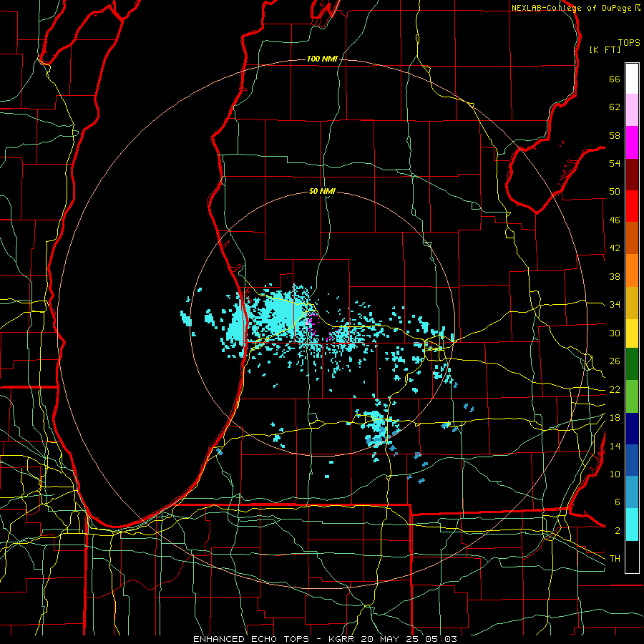Image resolution: width=644 pixels, height=644 pixels.
Task: Click the '58' legend value label
Action: click(615, 135)
